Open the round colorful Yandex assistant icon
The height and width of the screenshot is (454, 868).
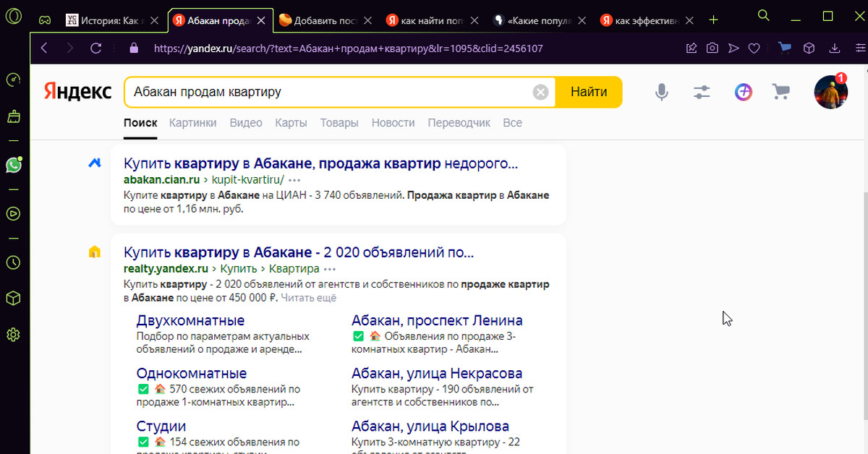click(743, 92)
